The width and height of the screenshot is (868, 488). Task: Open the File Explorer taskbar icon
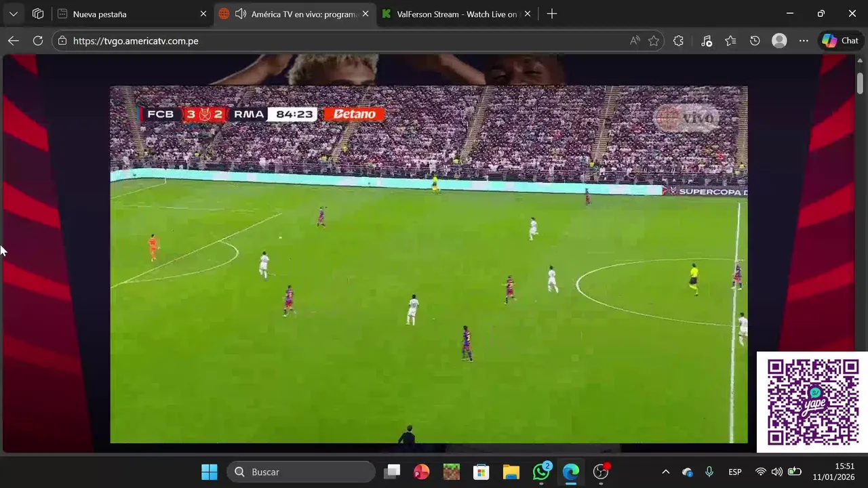point(511,472)
